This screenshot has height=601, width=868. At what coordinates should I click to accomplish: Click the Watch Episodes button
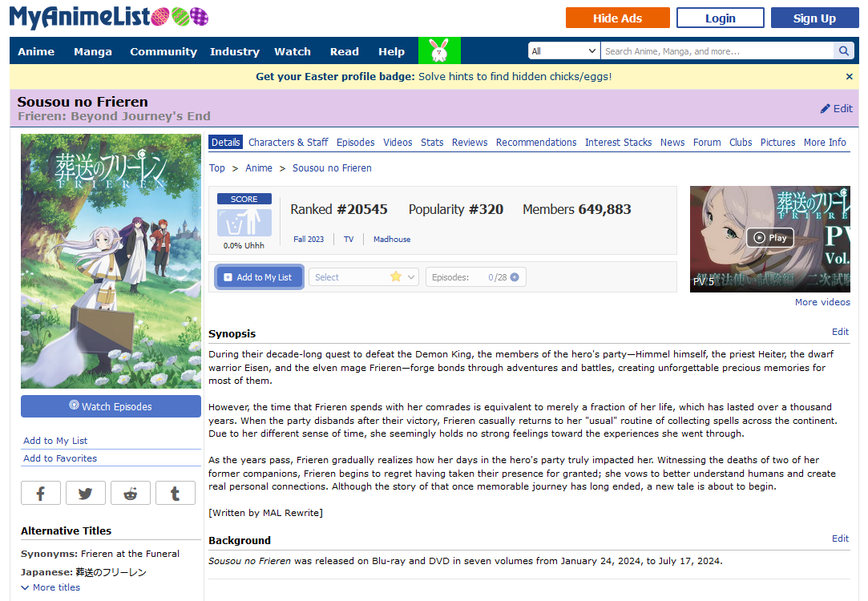pos(111,406)
